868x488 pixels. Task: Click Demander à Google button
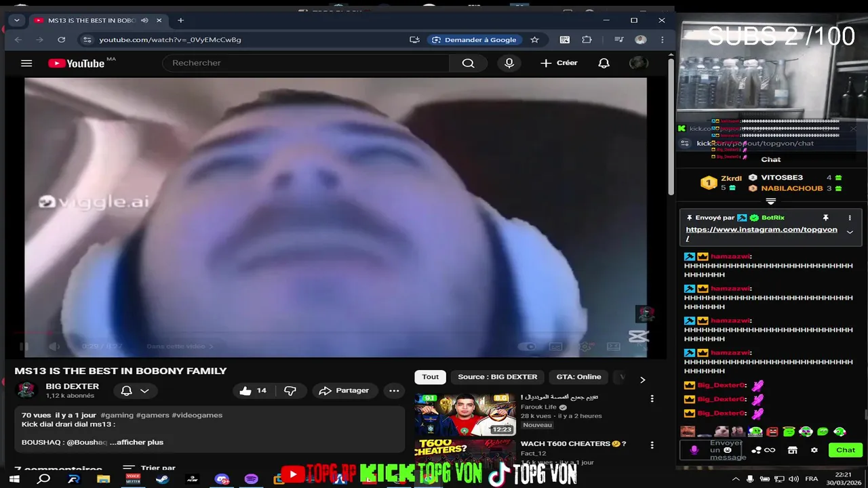tap(474, 40)
